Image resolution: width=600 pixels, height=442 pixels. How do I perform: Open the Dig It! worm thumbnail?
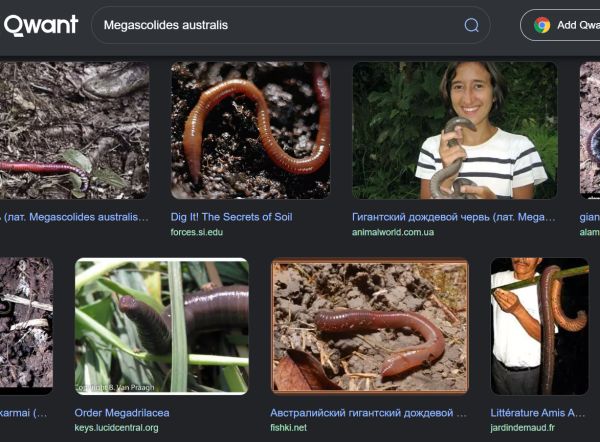click(250, 130)
